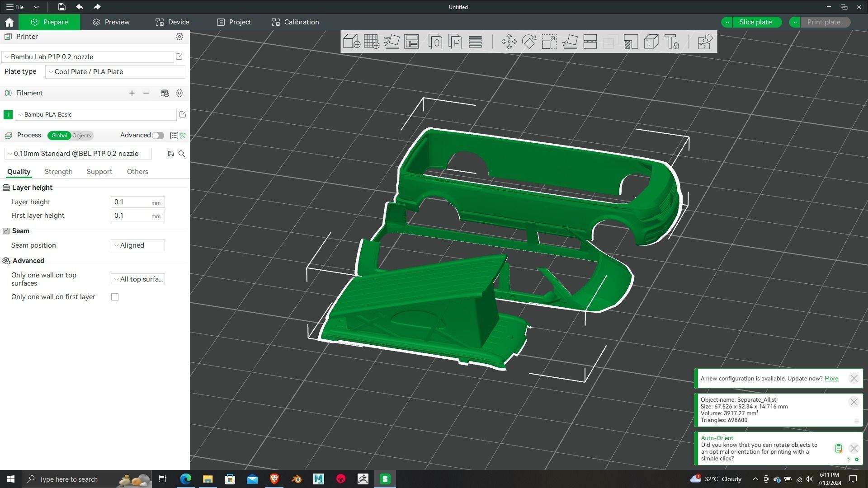Image resolution: width=868 pixels, height=488 pixels.
Task: Open the Others settings tab
Action: (137, 172)
